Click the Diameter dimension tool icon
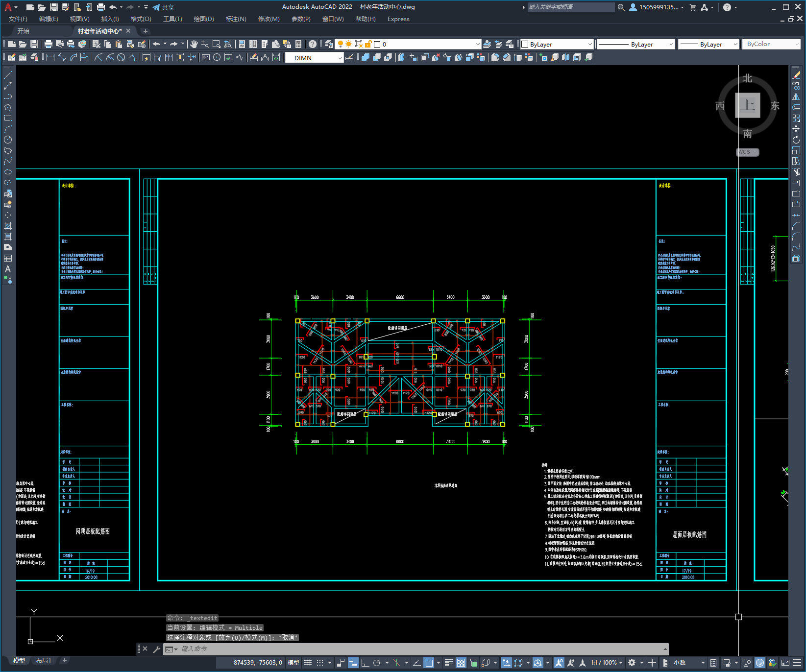The height and width of the screenshot is (672, 806). click(x=121, y=57)
